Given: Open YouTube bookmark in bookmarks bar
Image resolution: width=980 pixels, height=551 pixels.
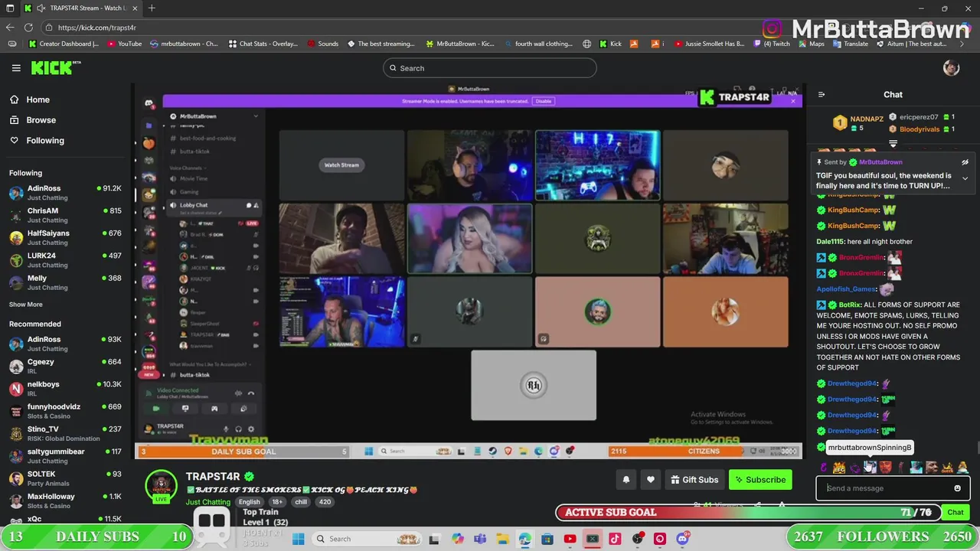Looking at the screenshot, I should (125, 44).
